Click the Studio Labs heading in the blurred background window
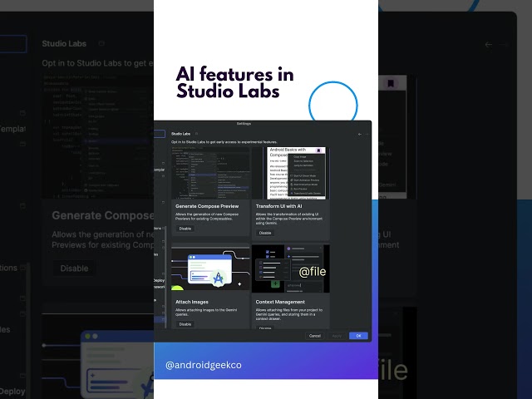The width and height of the screenshot is (532, 399). (x=64, y=44)
